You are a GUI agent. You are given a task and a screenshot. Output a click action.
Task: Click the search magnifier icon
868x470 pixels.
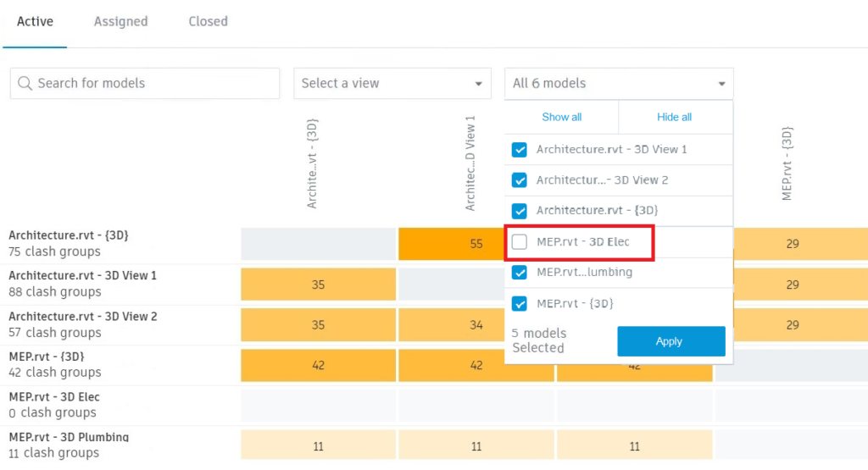(25, 84)
